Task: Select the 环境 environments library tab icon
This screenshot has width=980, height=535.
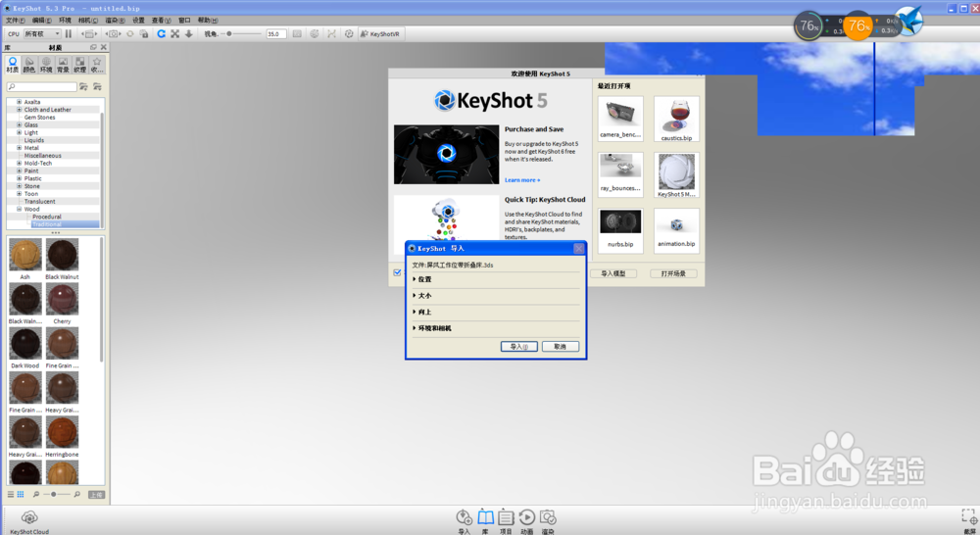Action: click(x=46, y=65)
